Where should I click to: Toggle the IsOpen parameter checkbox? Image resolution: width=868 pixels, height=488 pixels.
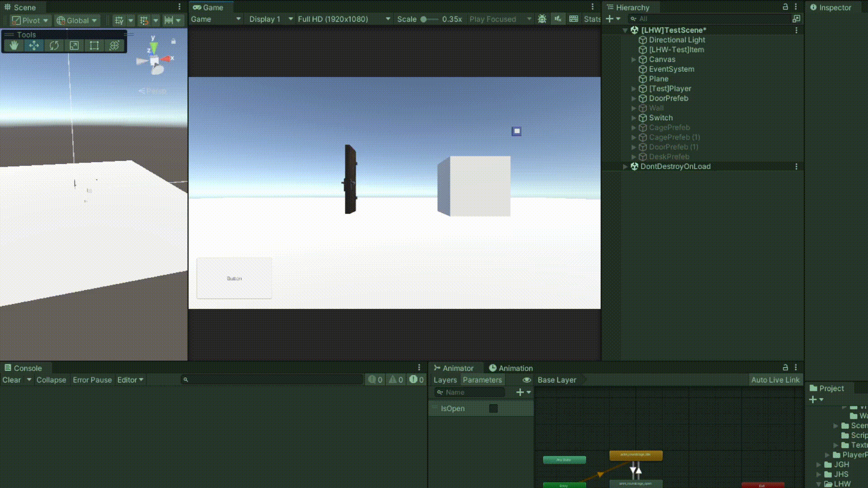coord(493,408)
